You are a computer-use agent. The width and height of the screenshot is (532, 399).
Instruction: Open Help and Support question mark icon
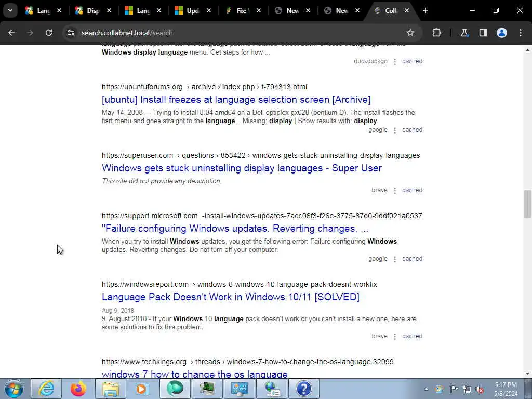click(x=303, y=389)
